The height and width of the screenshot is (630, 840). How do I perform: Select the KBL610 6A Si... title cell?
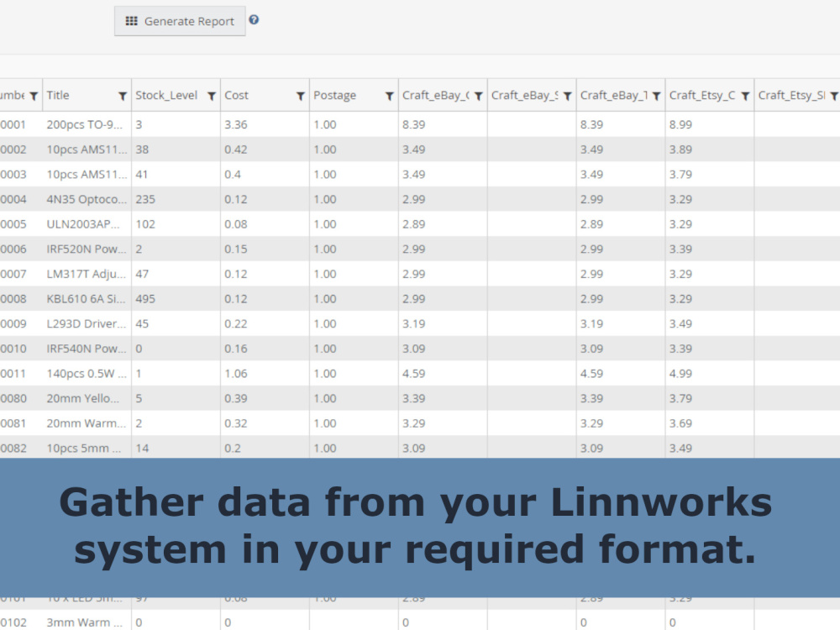pos(86,299)
